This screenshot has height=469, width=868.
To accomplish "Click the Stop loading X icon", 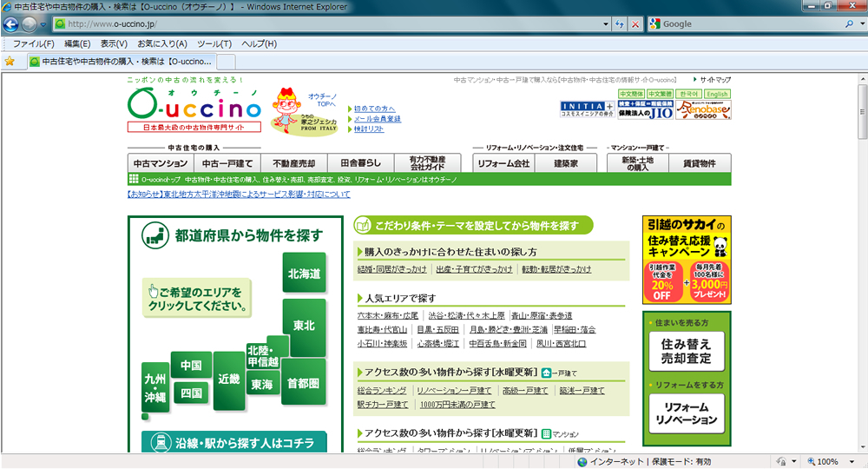I will (x=635, y=24).
